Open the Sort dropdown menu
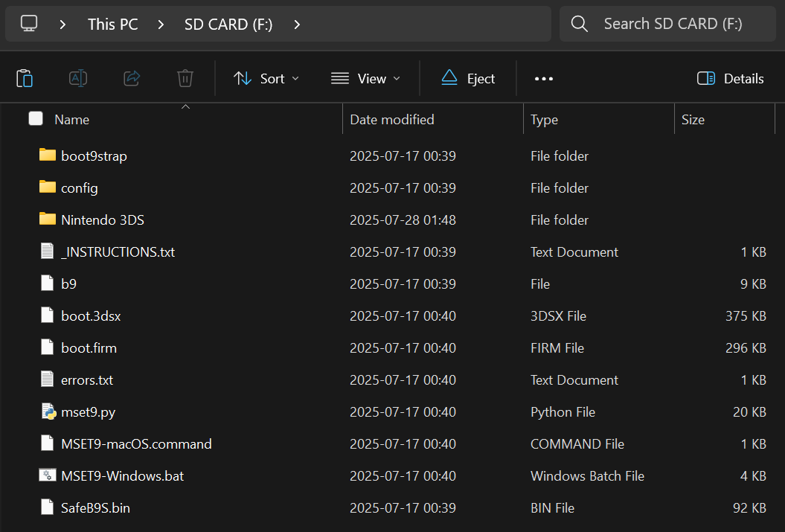The width and height of the screenshot is (785, 532). 266,78
